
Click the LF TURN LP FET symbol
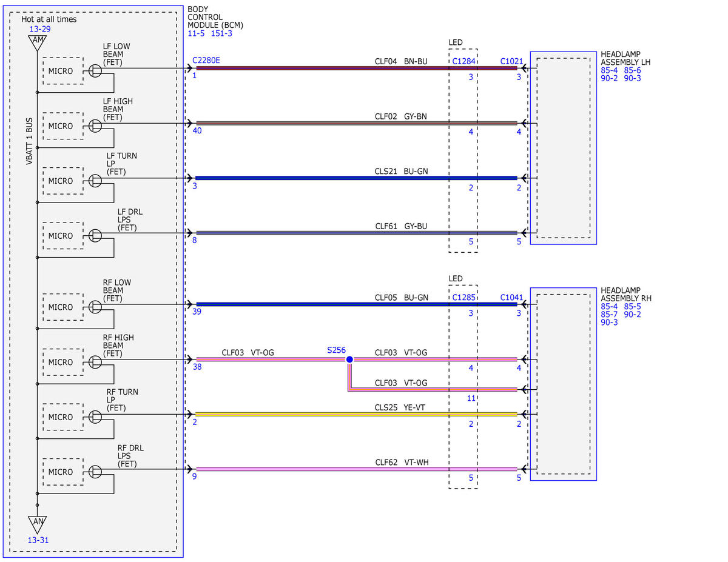(95, 180)
